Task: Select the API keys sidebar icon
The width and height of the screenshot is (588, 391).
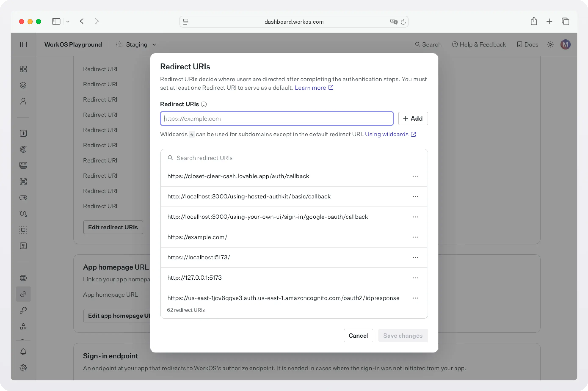Action: tap(23, 310)
